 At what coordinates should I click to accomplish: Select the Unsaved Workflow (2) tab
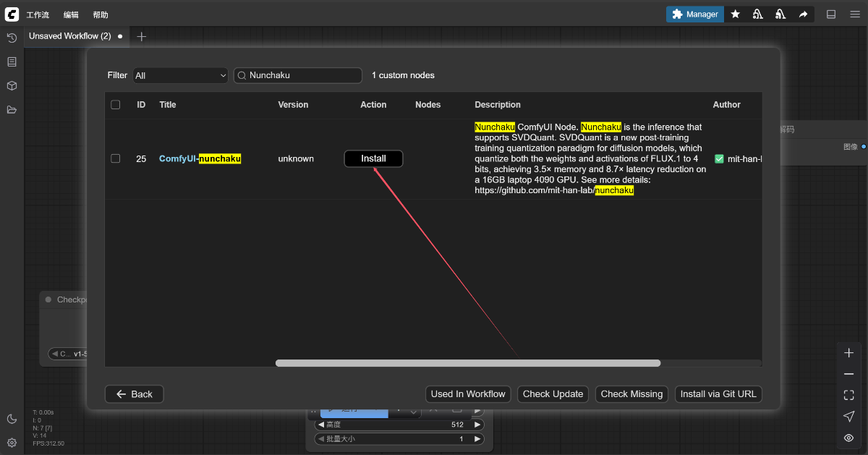70,36
